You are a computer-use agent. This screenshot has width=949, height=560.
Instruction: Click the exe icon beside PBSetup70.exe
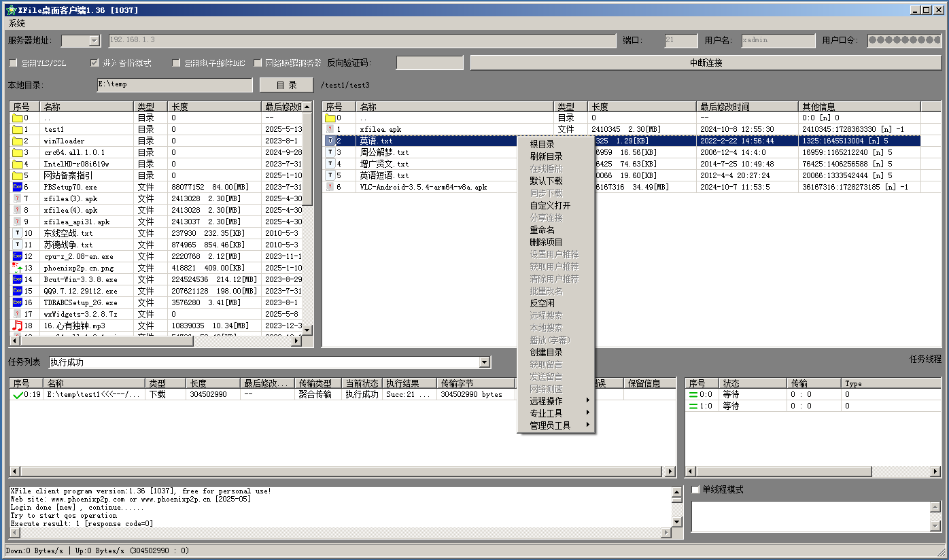pyautogui.click(x=18, y=187)
